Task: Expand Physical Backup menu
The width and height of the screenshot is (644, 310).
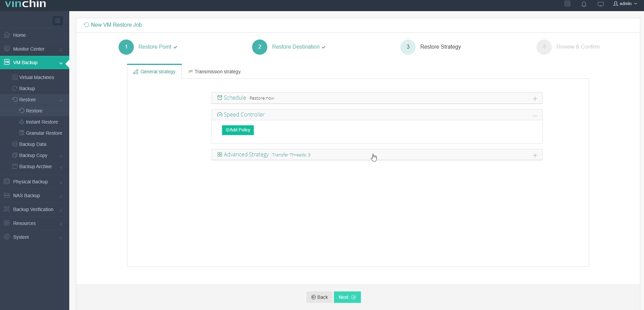Action: tap(34, 182)
